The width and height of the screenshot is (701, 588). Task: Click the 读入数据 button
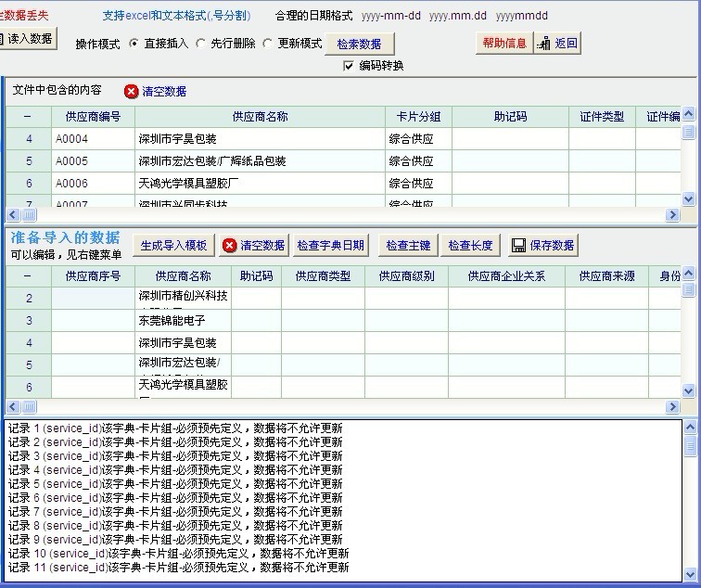point(29,38)
